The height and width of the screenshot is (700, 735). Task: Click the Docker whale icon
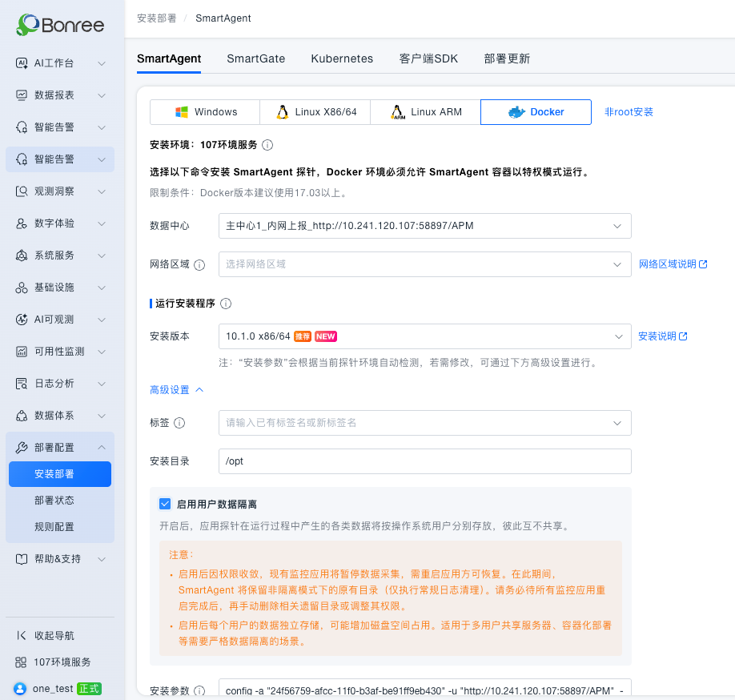(x=516, y=112)
